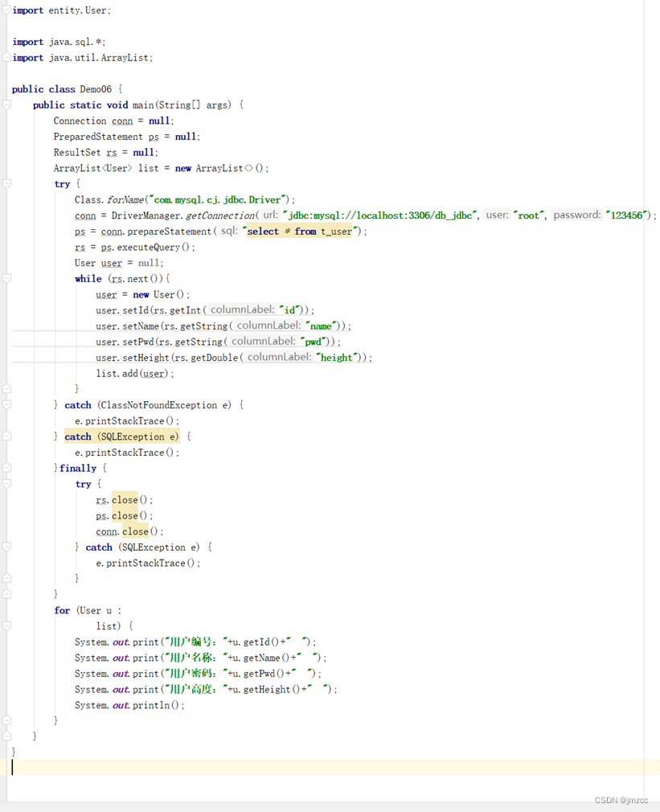The width and height of the screenshot is (660, 812).
Task: Click class name 'Demo06'
Action: point(95,89)
